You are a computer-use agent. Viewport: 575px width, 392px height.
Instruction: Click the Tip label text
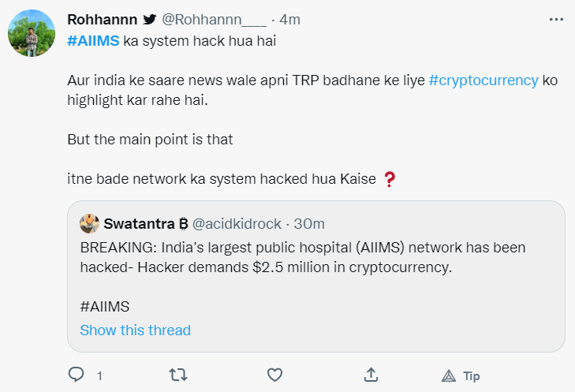tap(472, 376)
